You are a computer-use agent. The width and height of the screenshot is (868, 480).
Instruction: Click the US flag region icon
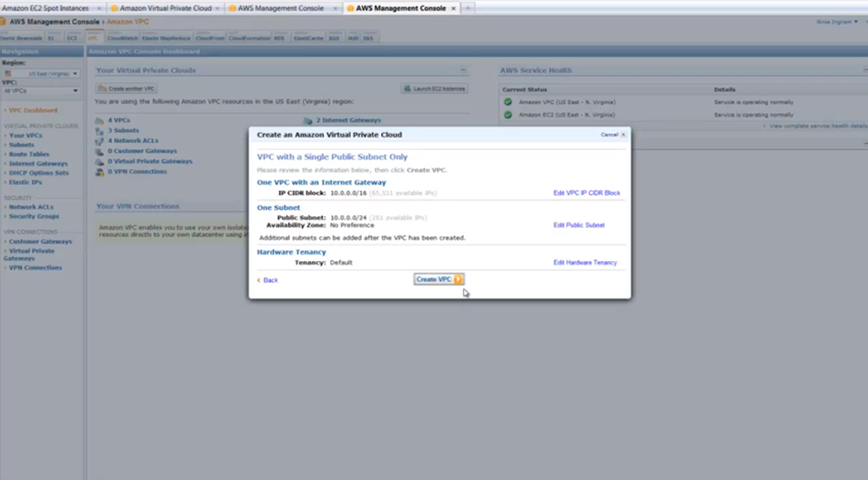click(8, 74)
